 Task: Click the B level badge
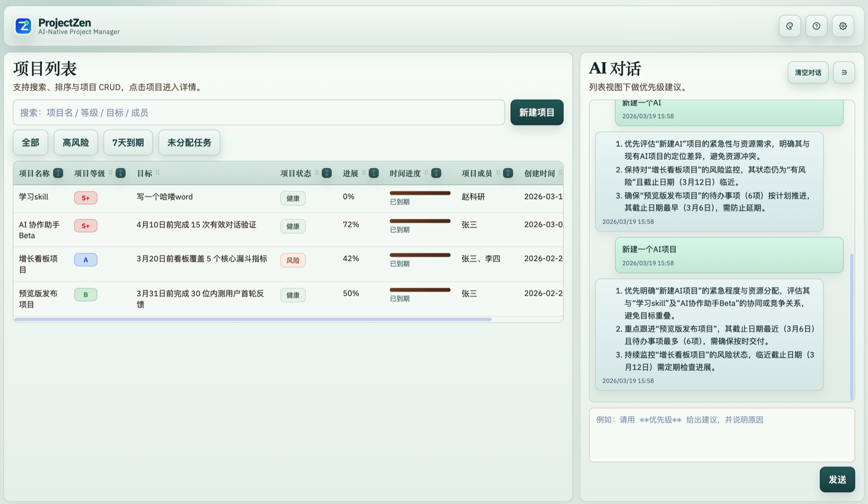pos(85,295)
